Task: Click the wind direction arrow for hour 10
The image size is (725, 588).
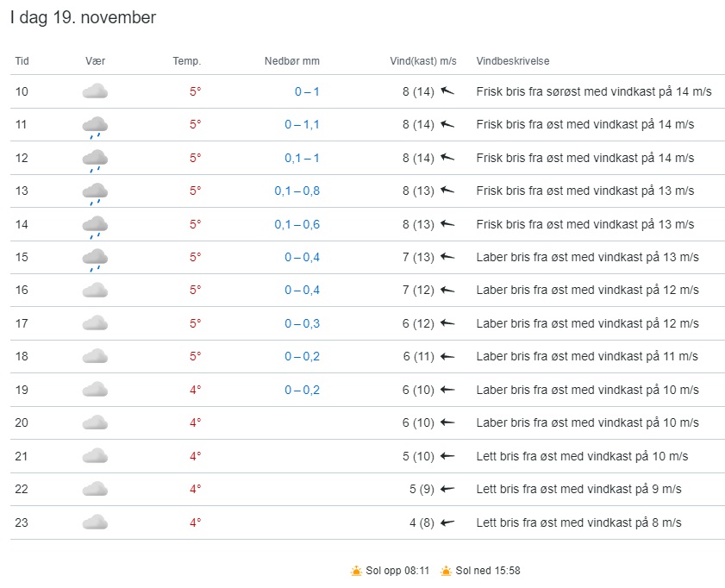Action: pos(447,91)
